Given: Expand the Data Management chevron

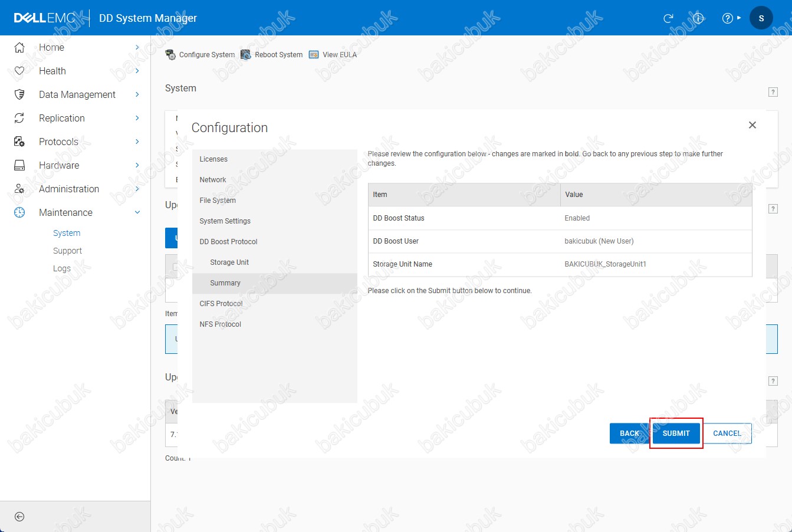Looking at the screenshot, I should click(137, 94).
